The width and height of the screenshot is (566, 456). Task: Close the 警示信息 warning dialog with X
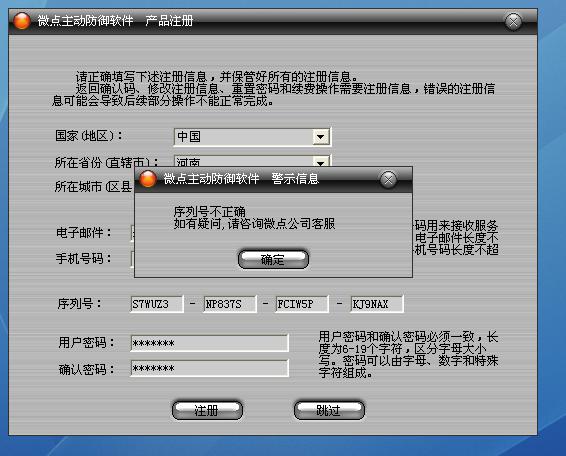[x=388, y=179]
